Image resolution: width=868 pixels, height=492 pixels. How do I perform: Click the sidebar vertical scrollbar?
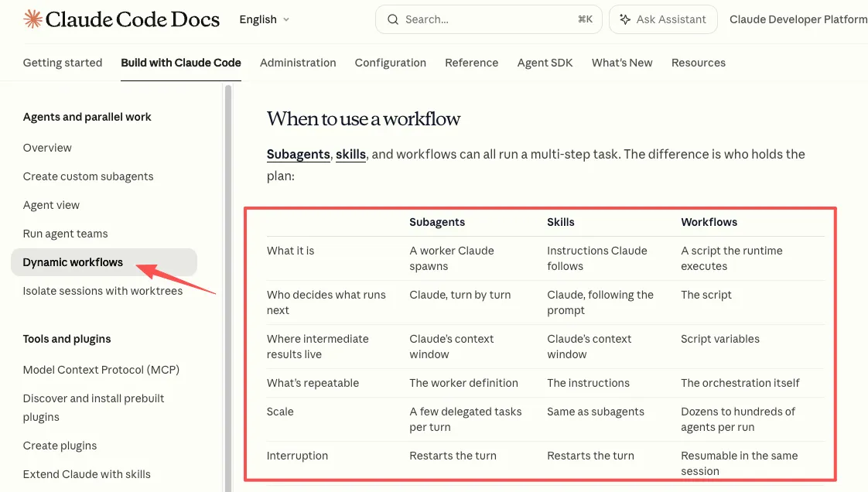pyautogui.click(x=228, y=288)
